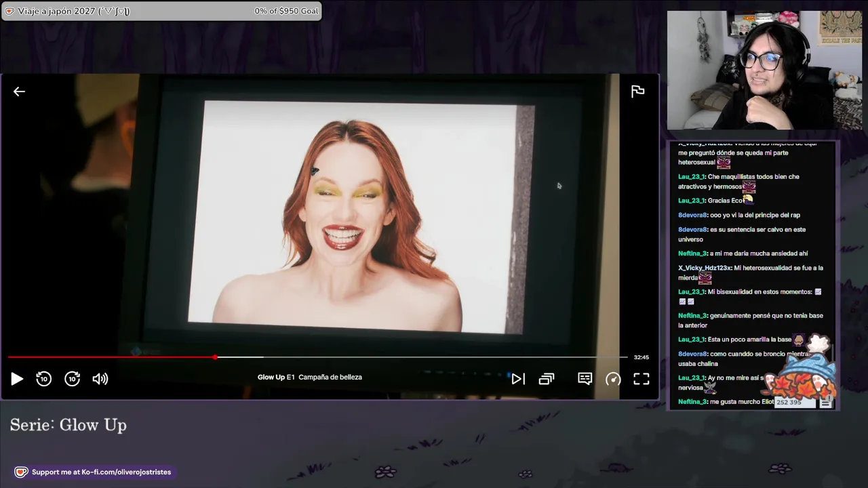Click Lau_23_1's 'Gracias Eco' chat message

(715, 201)
